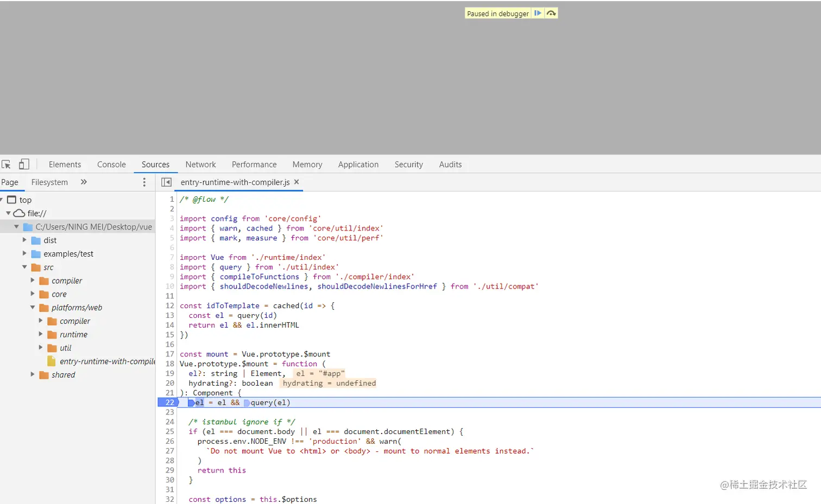
Task: Set a breakpoint on line 12
Action: point(169,305)
